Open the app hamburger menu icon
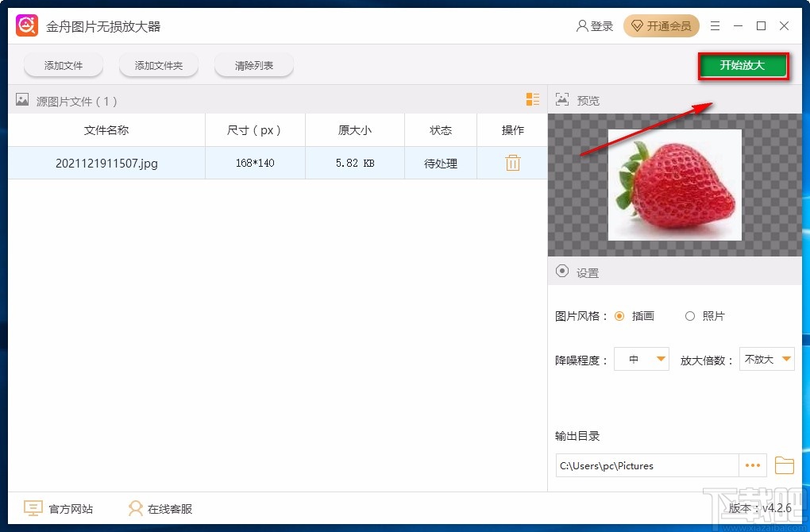The image size is (810, 532). pyautogui.click(x=714, y=25)
